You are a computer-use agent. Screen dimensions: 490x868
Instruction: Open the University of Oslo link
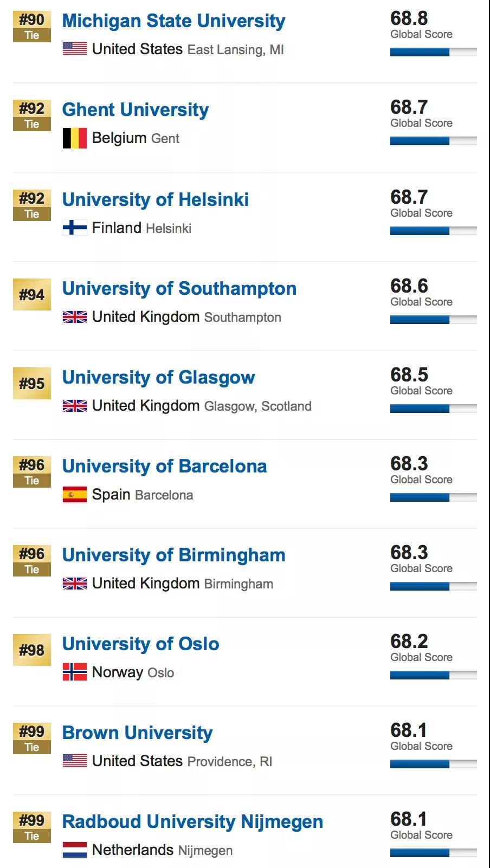[140, 644]
